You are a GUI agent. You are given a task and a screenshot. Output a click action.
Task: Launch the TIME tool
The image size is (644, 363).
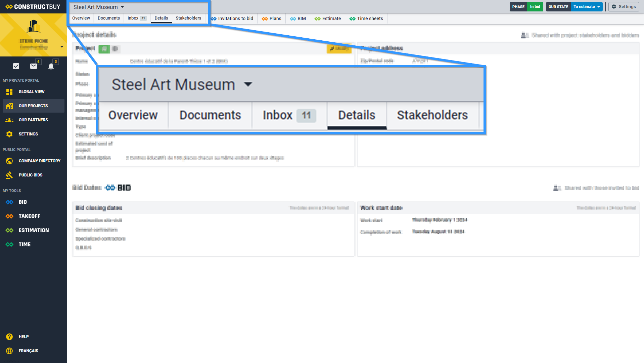[x=33, y=244]
